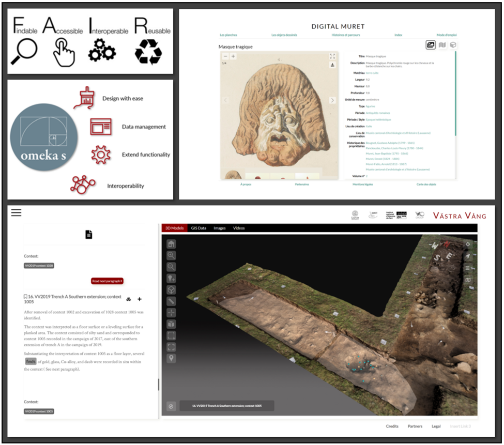Click the document icon above Context

(x=89, y=235)
